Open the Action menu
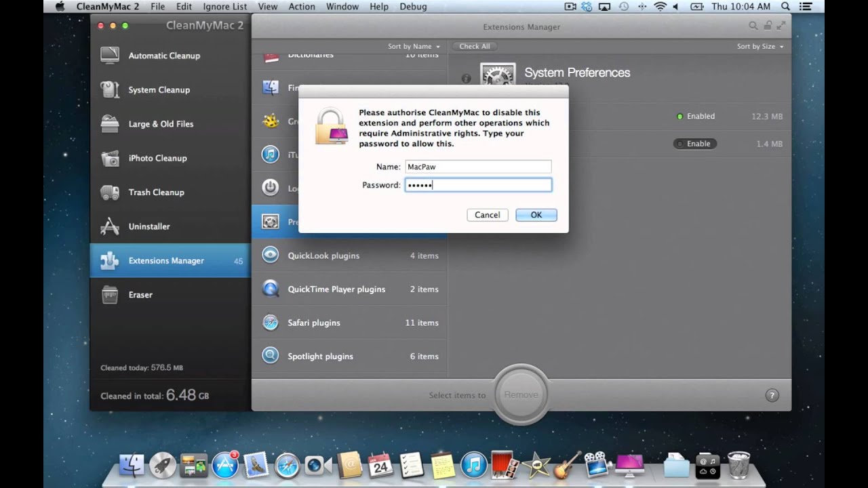 coord(302,7)
